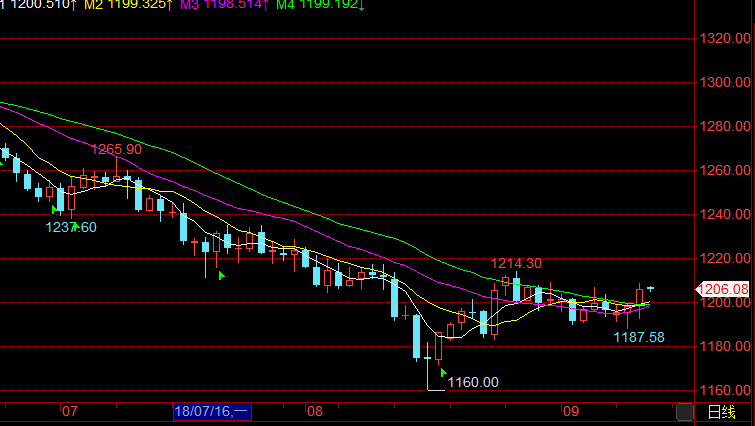This screenshot has width=755, height=426.
Task: Click the M3 1198.514 moving average label
Action: pos(224,5)
